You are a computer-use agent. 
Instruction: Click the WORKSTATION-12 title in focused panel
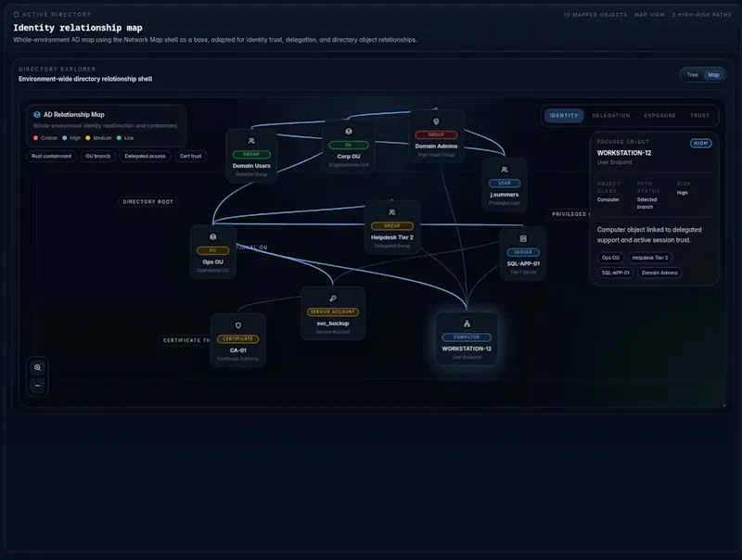point(623,153)
